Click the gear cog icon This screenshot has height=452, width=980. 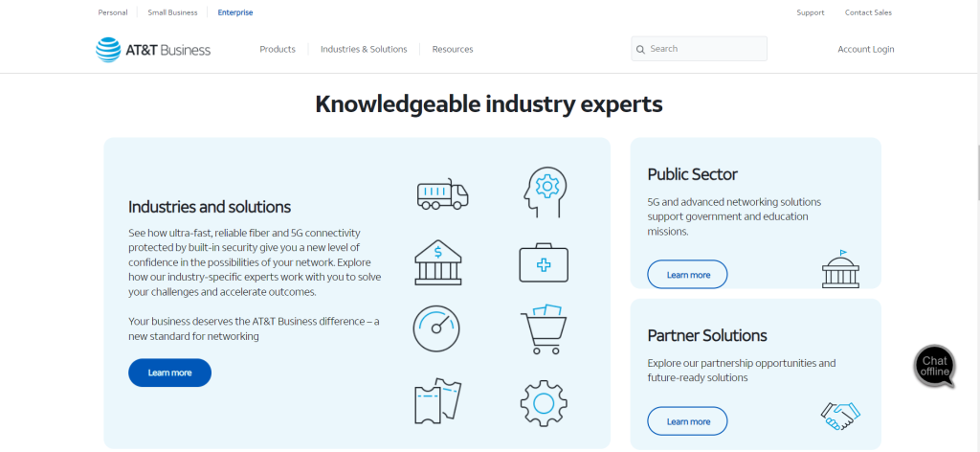543,401
